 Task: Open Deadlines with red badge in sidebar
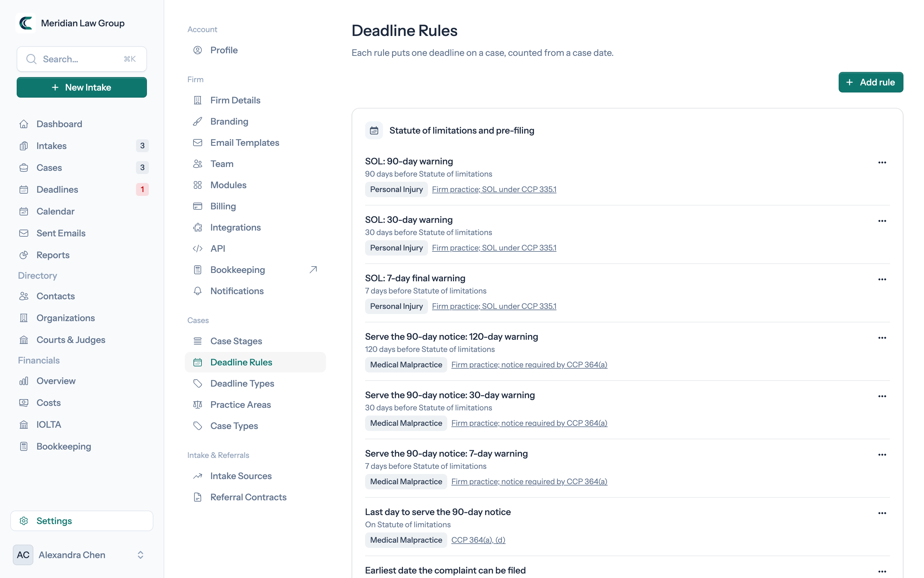tap(82, 189)
